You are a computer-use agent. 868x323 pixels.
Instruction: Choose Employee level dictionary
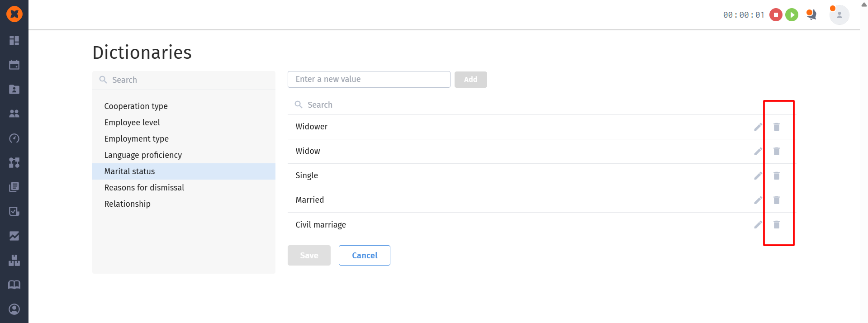click(x=132, y=123)
